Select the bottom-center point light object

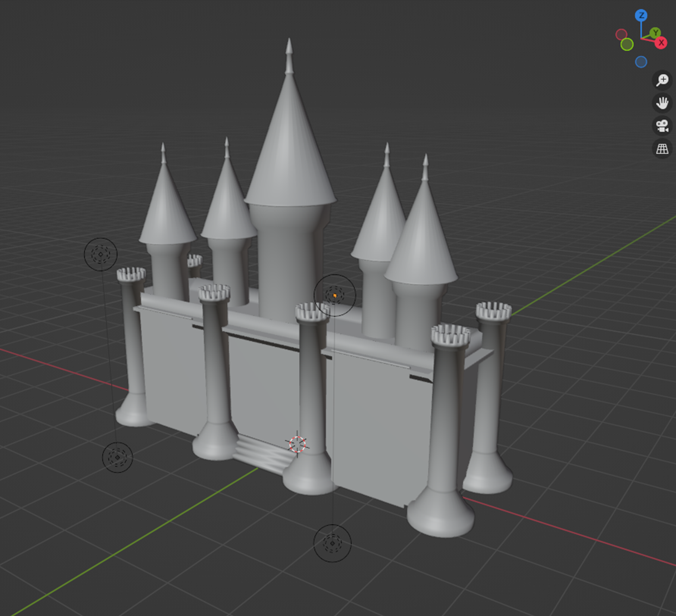tap(332, 543)
